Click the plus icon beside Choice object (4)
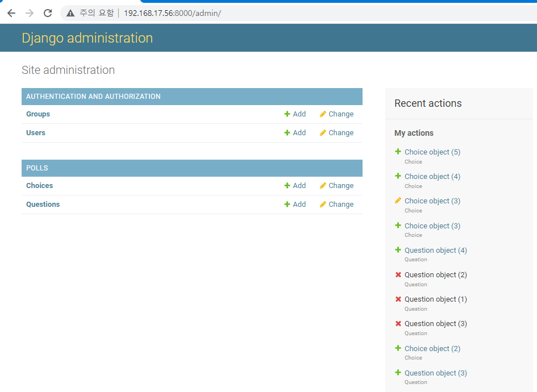This screenshot has height=392, width=537. tap(398, 176)
